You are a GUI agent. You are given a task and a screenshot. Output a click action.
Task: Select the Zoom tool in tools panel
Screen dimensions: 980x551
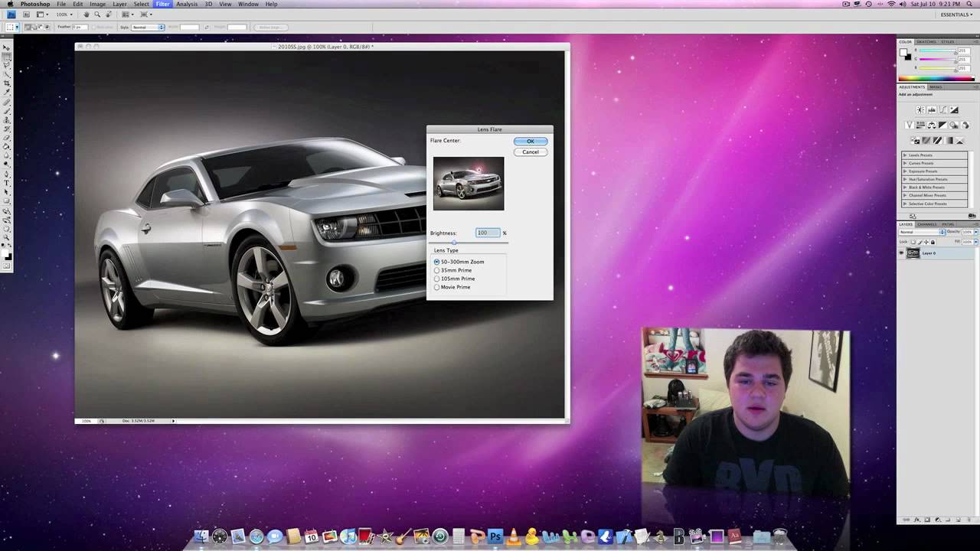[8, 236]
